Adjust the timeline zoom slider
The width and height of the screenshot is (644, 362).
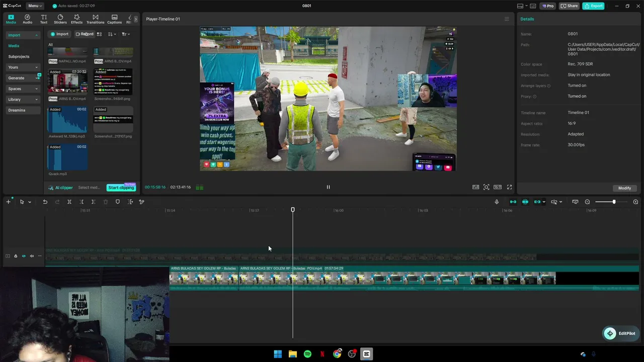click(614, 202)
